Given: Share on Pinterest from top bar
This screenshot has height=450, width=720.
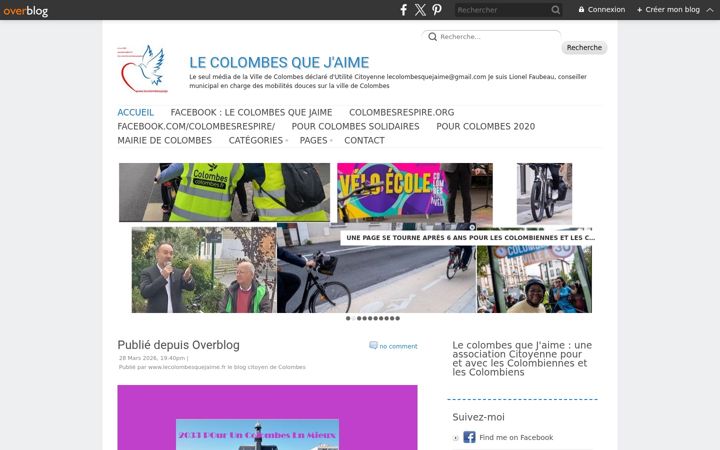Looking at the screenshot, I should pyautogui.click(x=437, y=10).
